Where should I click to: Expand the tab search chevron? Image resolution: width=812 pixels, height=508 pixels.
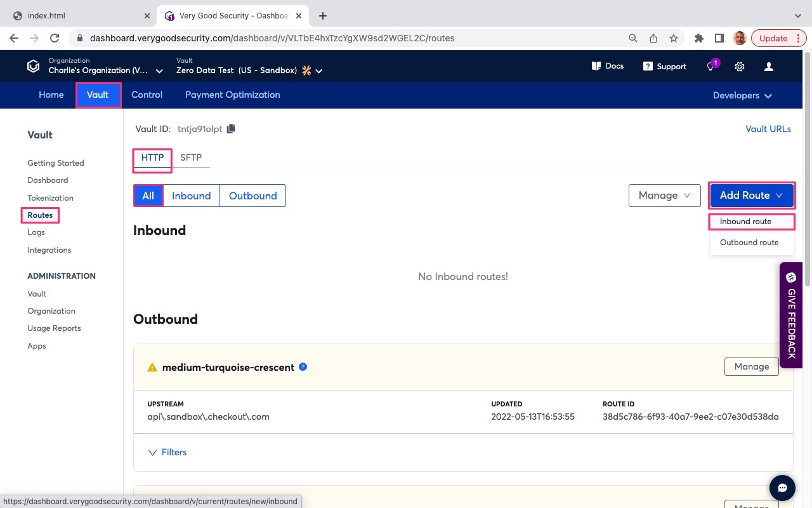coord(798,16)
